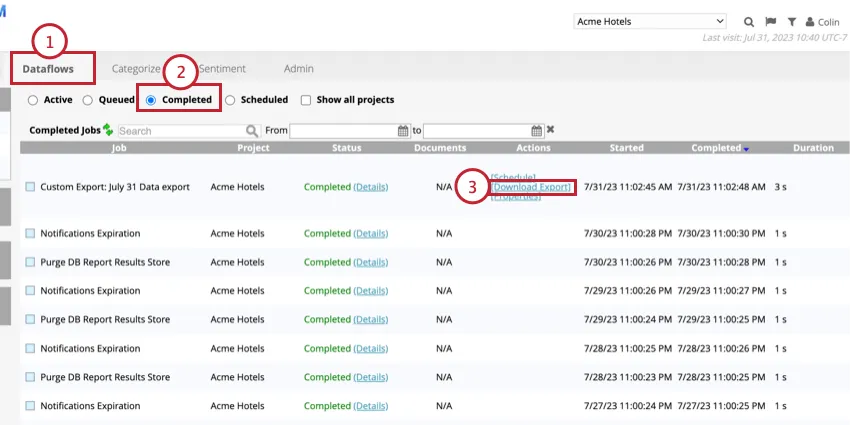Viewport: 850px width, 425px height.
Task: Select the Active radio button
Action: pyautogui.click(x=33, y=100)
